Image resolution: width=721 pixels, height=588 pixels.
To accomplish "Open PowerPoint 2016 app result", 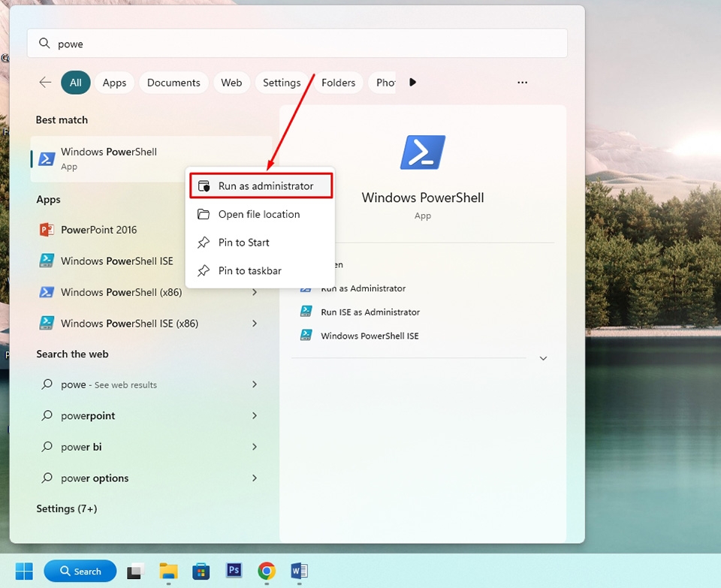I will click(99, 229).
